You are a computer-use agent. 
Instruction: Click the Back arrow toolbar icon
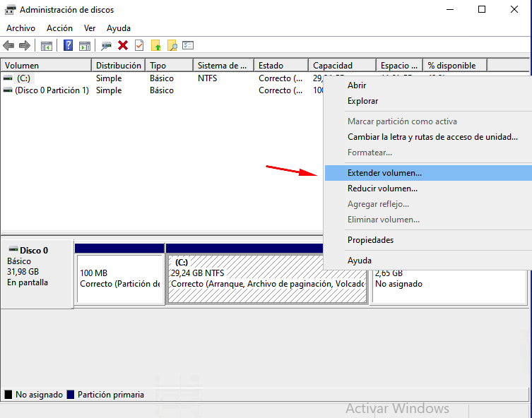[8, 45]
